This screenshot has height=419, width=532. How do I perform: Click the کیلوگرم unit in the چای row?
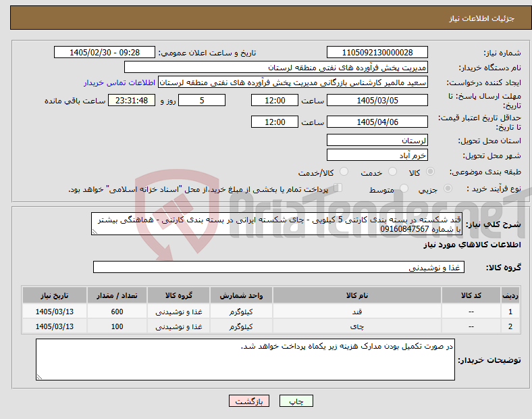coord(241,326)
